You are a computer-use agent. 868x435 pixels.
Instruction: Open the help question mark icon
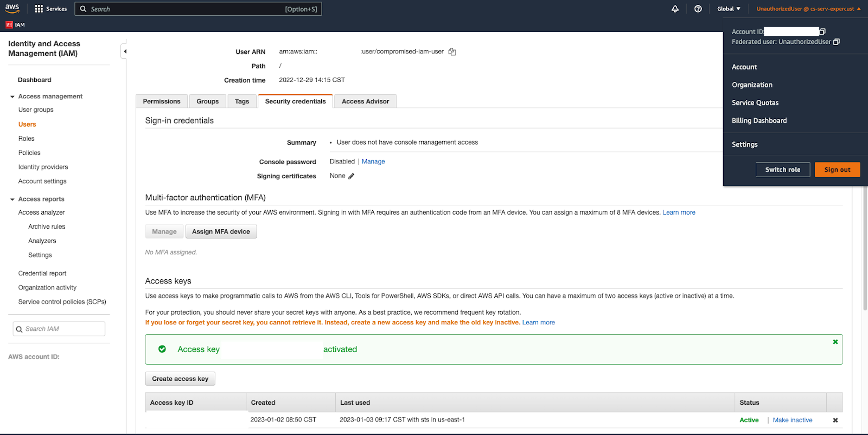pos(698,9)
